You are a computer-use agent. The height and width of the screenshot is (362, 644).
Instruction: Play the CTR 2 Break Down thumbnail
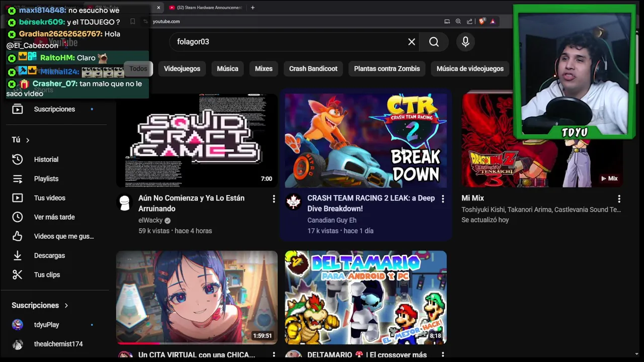pyautogui.click(x=366, y=140)
